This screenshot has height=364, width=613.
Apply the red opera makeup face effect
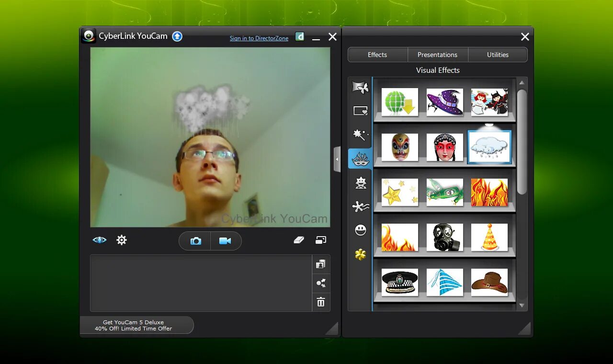pos(445,147)
